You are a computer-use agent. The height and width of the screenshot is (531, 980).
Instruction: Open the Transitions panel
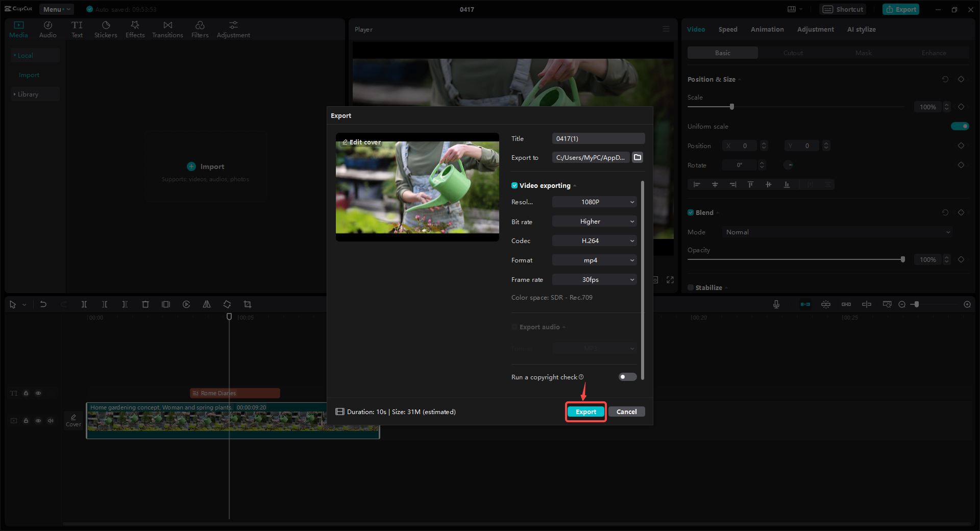click(x=167, y=29)
